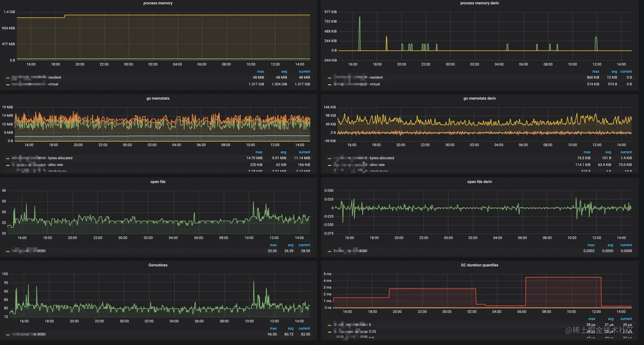Toggle bytes allocated series in go memstats legend
The height and width of the screenshot is (345, 644).
coord(42,158)
